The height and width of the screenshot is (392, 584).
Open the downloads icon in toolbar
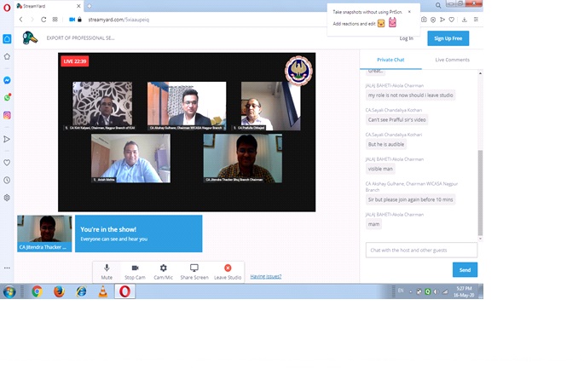click(465, 20)
